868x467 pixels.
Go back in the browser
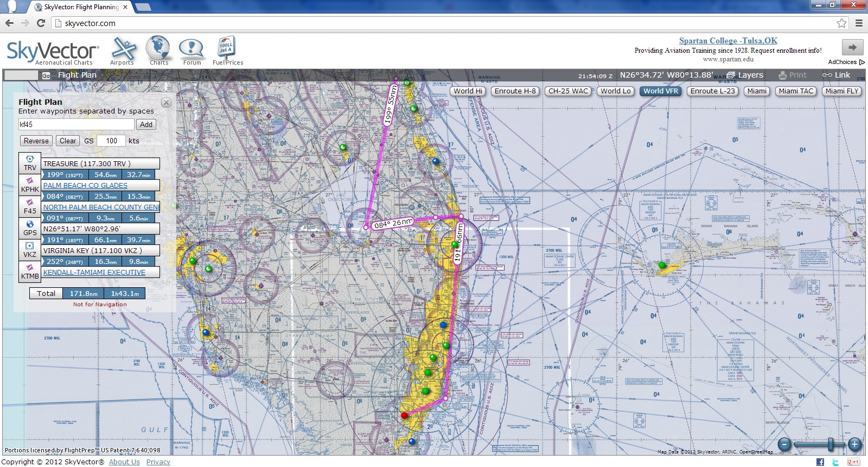(x=9, y=23)
